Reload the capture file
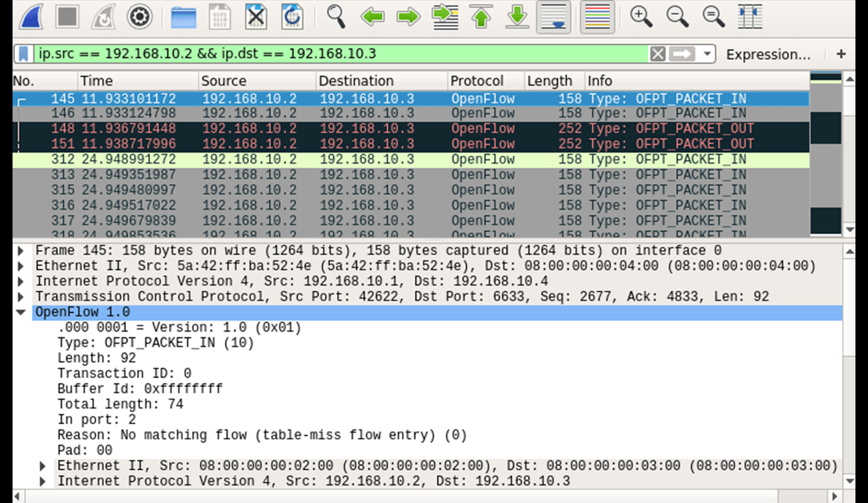868x503 pixels. pyautogui.click(x=292, y=16)
